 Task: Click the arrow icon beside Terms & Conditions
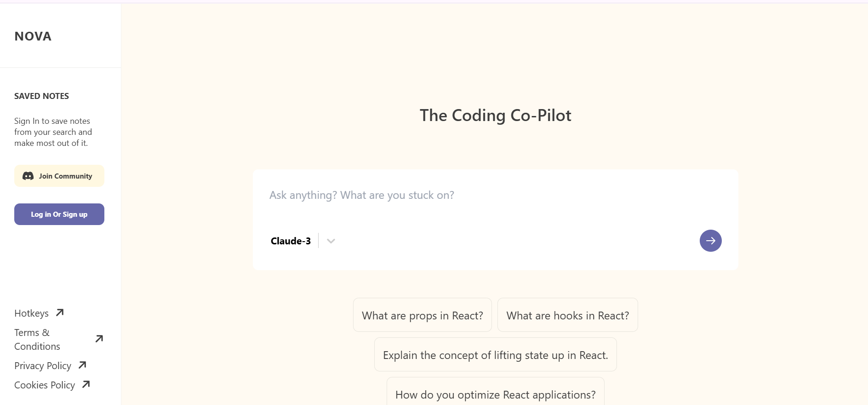(99, 339)
